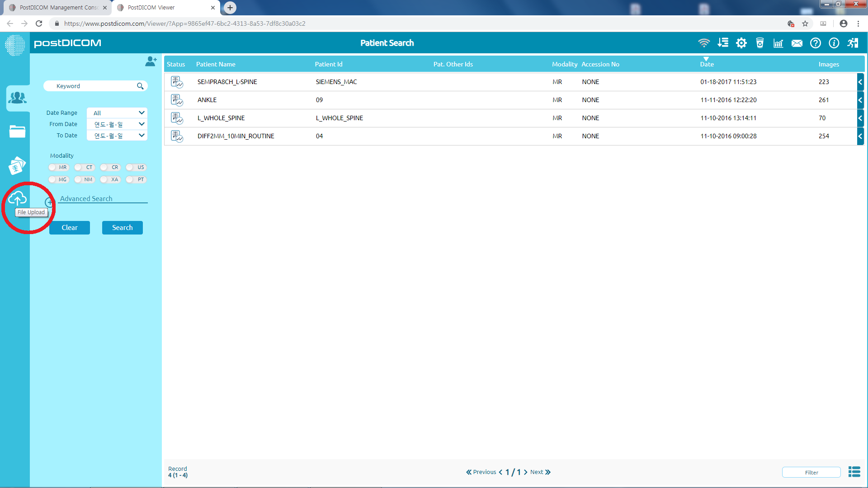
Task: Switch to PostDICOM Management Console tab
Action: (x=59, y=8)
